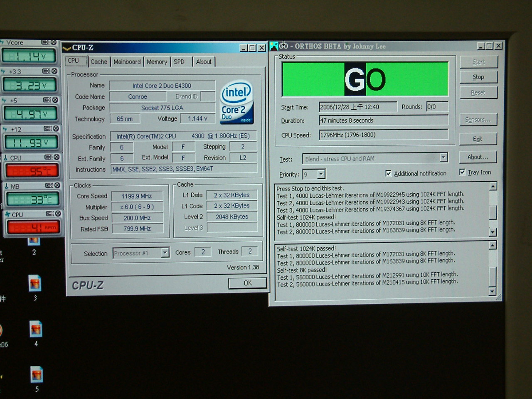Switch to the CPU tab in CPU-Z

tap(76, 61)
